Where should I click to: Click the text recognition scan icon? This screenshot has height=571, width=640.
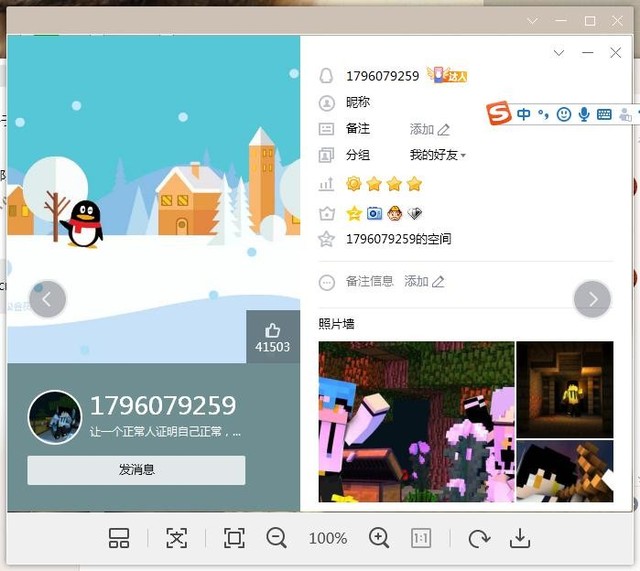tap(177, 539)
